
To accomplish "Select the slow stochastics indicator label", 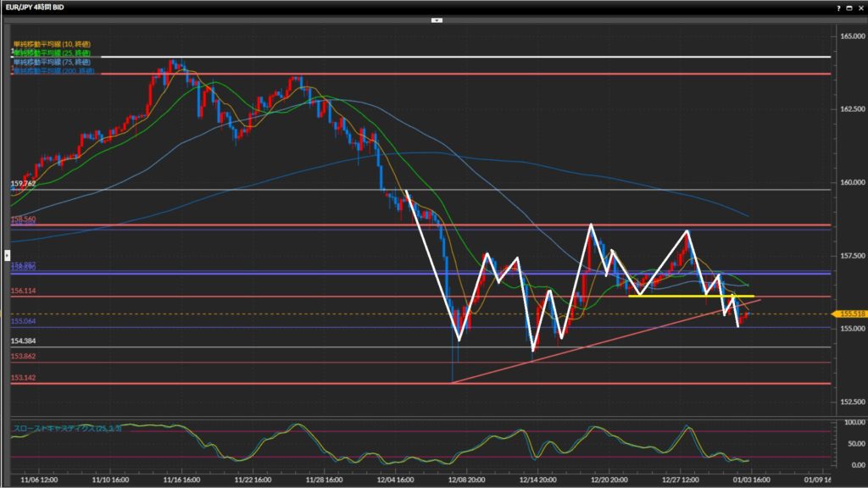I will (x=67, y=429).
